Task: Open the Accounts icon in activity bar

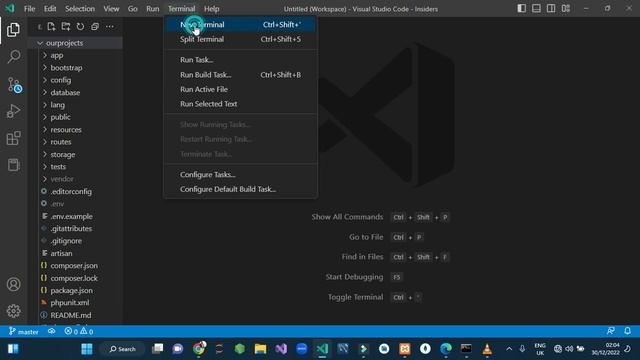Action: (13, 284)
